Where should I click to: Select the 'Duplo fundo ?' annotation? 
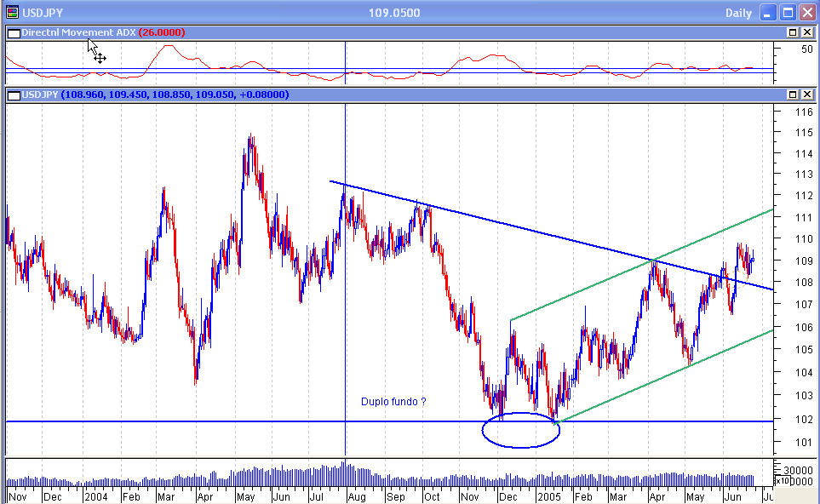[393, 402]
